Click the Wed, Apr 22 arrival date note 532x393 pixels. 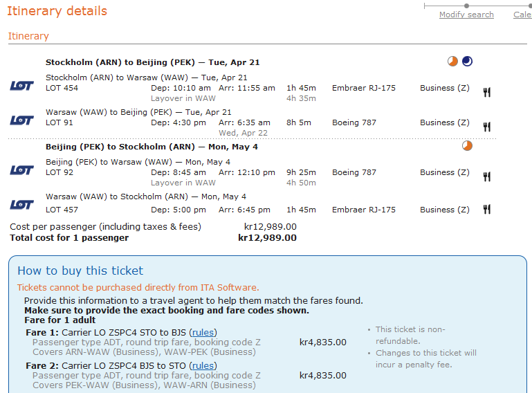point(241,133)
